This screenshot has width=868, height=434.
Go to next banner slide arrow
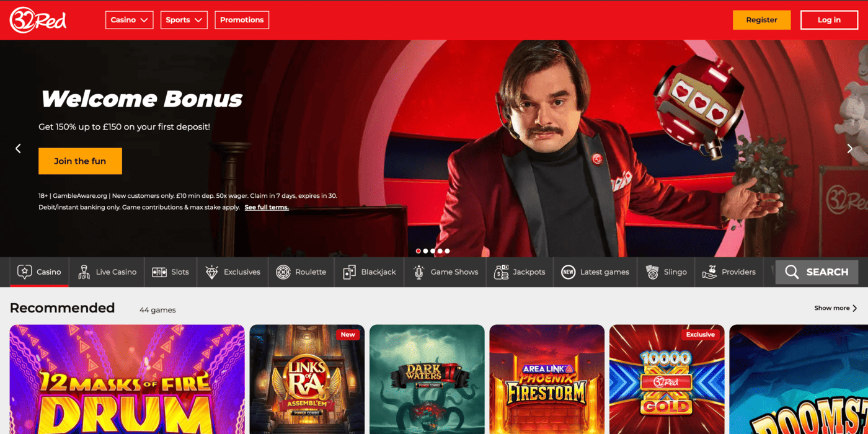click(x=850, y=148)
